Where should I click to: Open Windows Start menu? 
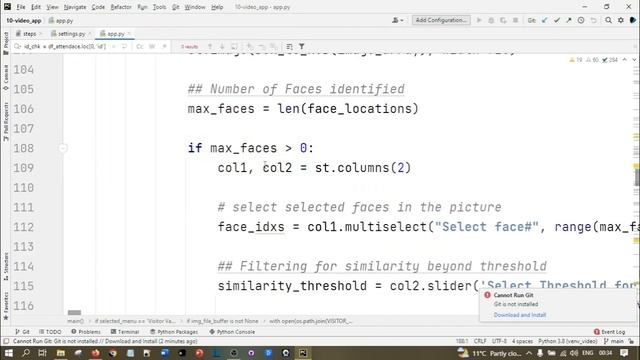tap(8, 353)
